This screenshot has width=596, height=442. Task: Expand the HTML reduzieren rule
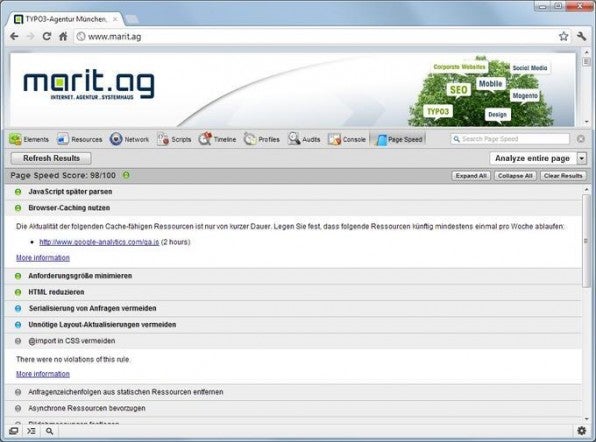coord(293,292)
